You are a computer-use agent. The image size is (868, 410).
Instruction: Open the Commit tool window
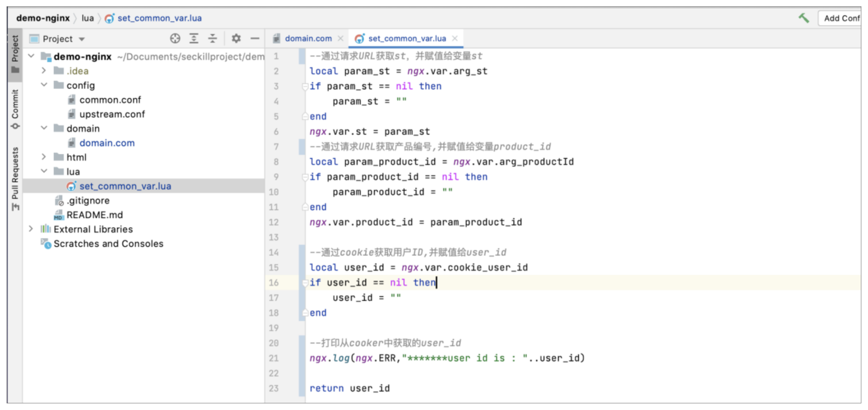pyautogui.click(x=15, y=108)
